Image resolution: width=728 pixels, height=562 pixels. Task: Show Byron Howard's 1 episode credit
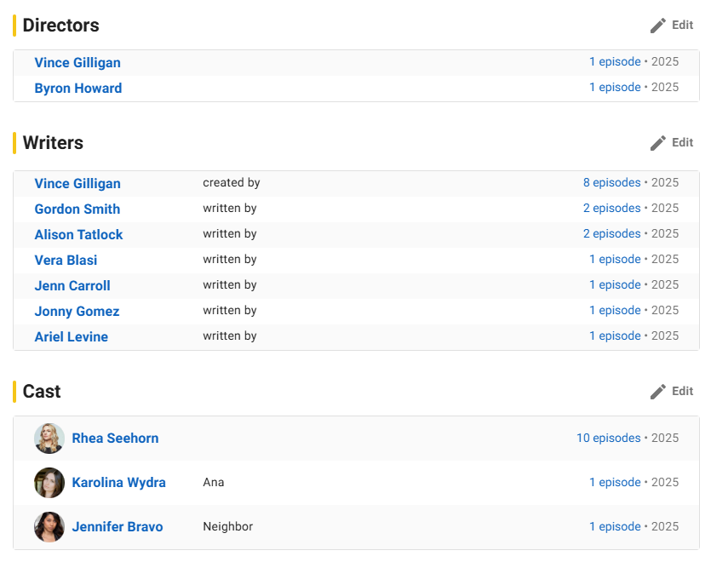pos(615,88)
